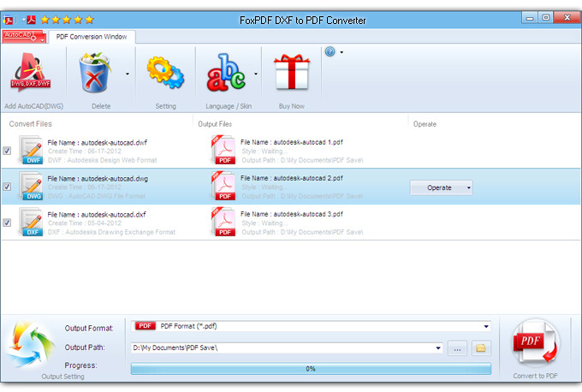
Task: Select the File Name : autodesk-autocad.dwf text
Action: point(98,142)
